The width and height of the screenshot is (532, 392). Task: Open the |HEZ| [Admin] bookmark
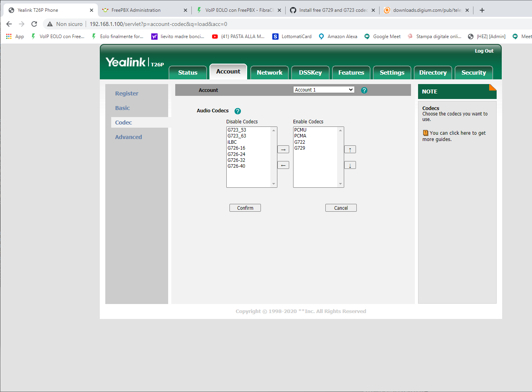click(486, 36)
